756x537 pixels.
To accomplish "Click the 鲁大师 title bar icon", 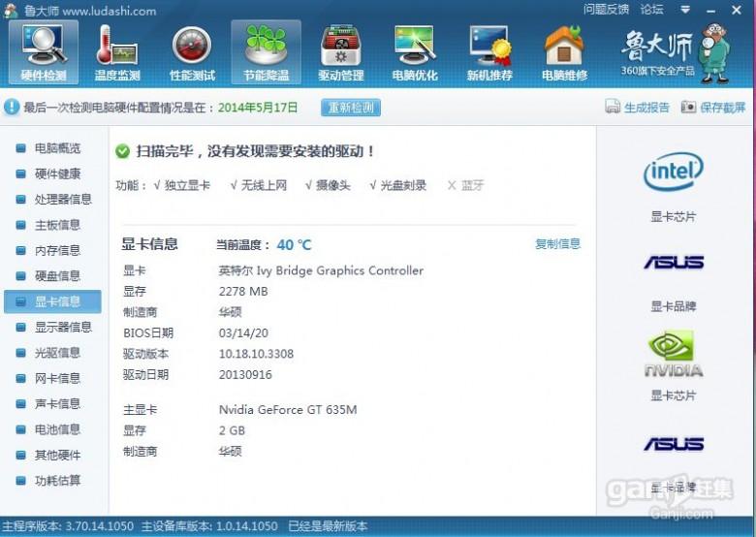I will 11,10.
